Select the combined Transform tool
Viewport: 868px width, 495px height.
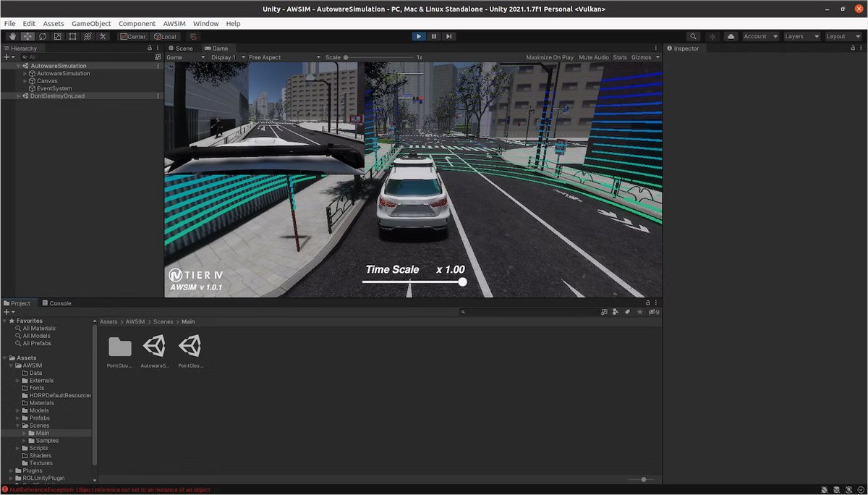tap(88, 36)
